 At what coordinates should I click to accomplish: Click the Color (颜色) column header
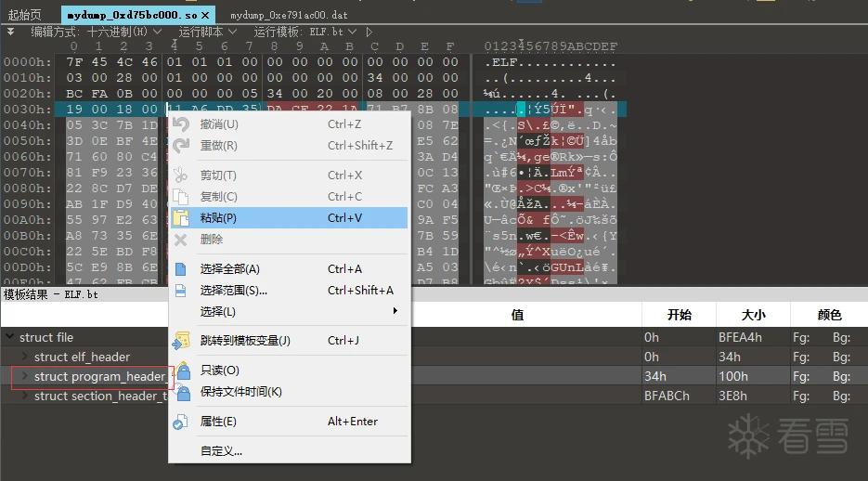pyautogui.click(x=829, y=315)
